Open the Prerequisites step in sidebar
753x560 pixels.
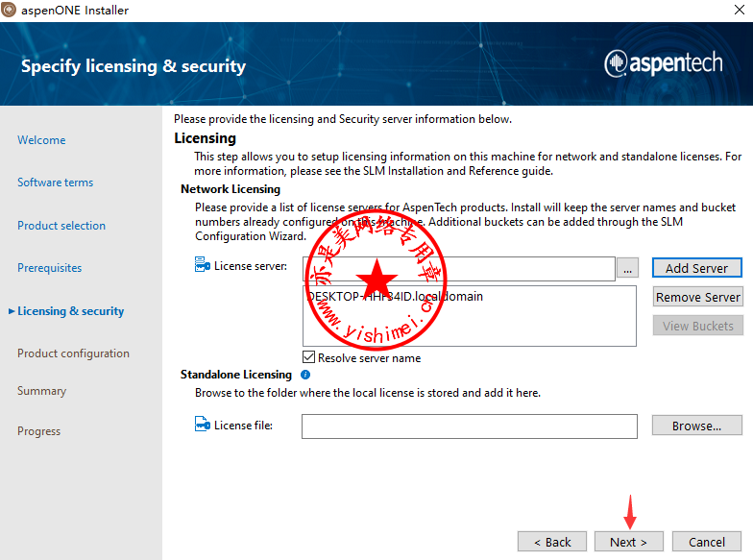(x=49, y=268)
